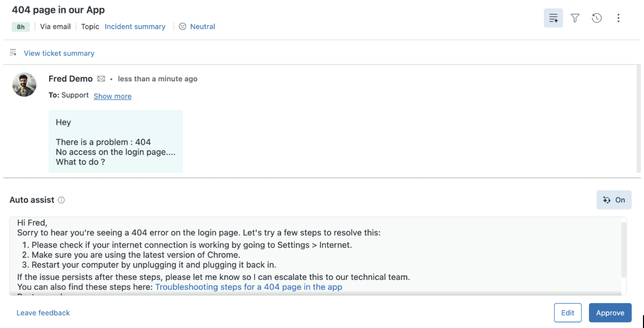Screen dimensions: 644x328
Task: Open the three-dot more options menu
Action: (618, 18)
